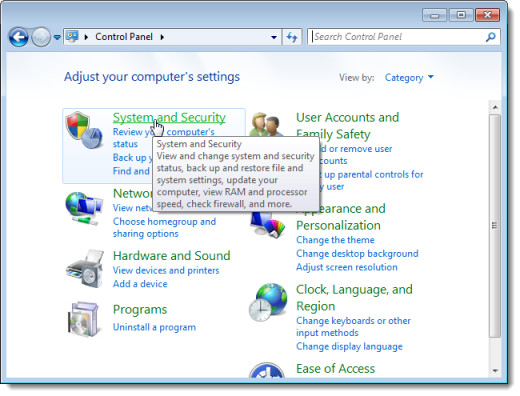Viewport: 520px width, 396px height.
Task: Close the Control Panel window
Action: click(488, 15)
